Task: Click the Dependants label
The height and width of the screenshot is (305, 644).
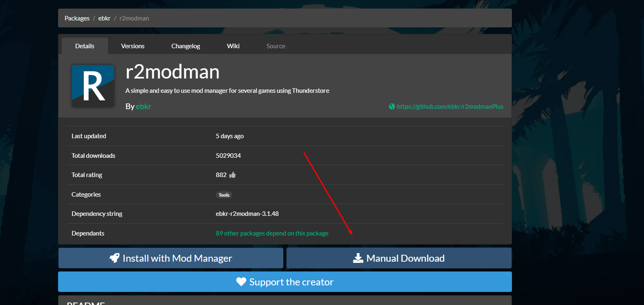Action: tap(88, 233)
